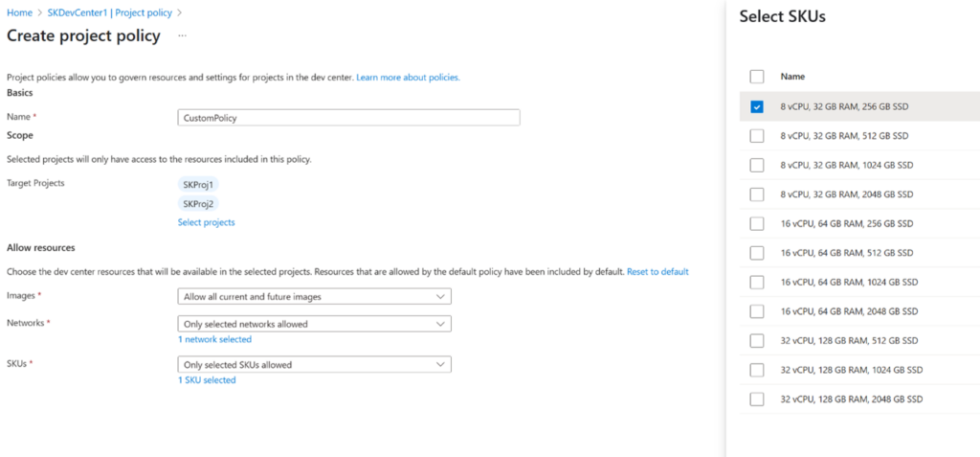
Task: Open SKDevCenter1 | Project policy breadcrumb
Action: coord(111,12)
